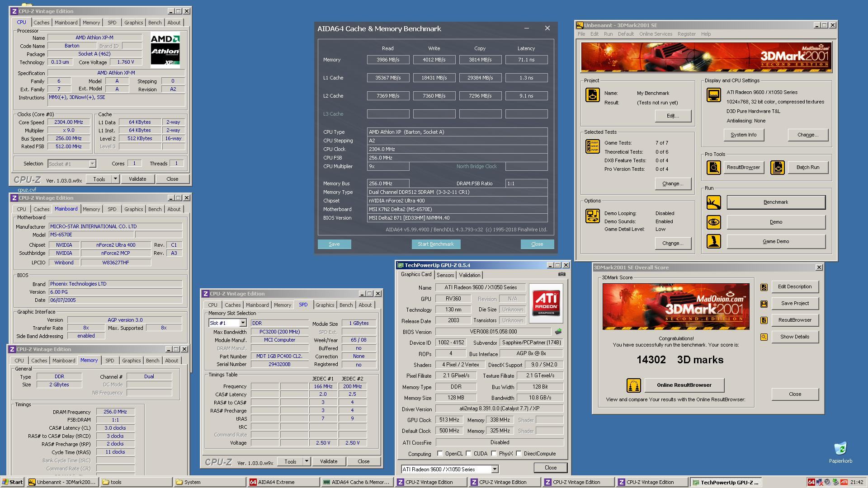The height and width of the screenshot is (488, 868).
Task: Click Close in AIDA64 benchmark window
Action: pyautogui.click(x=537, y=244)
